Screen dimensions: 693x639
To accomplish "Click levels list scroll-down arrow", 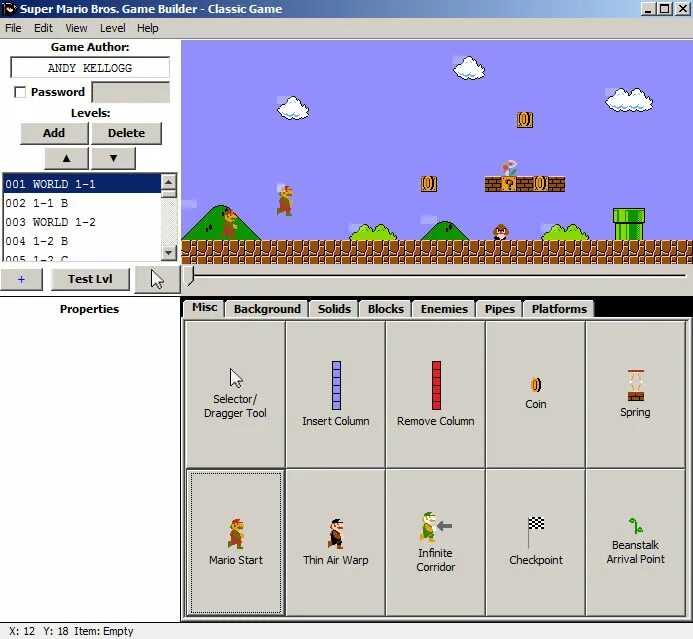I will (169, 253).
